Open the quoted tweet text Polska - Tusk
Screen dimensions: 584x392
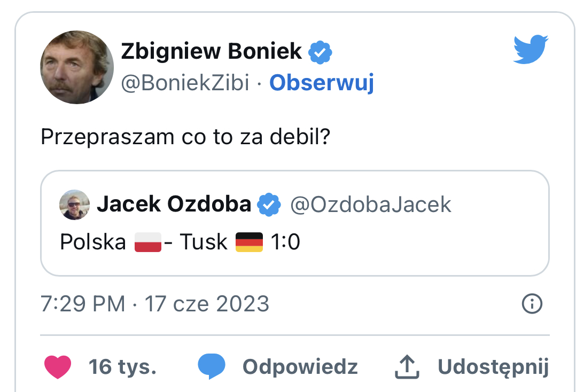click(x=180, y=242)
